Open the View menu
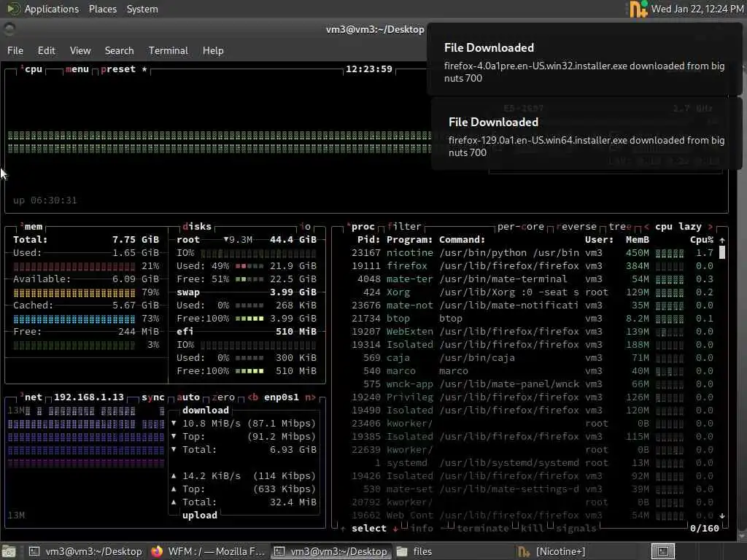This screenshot has width=747, height=560. coord(80,50)
